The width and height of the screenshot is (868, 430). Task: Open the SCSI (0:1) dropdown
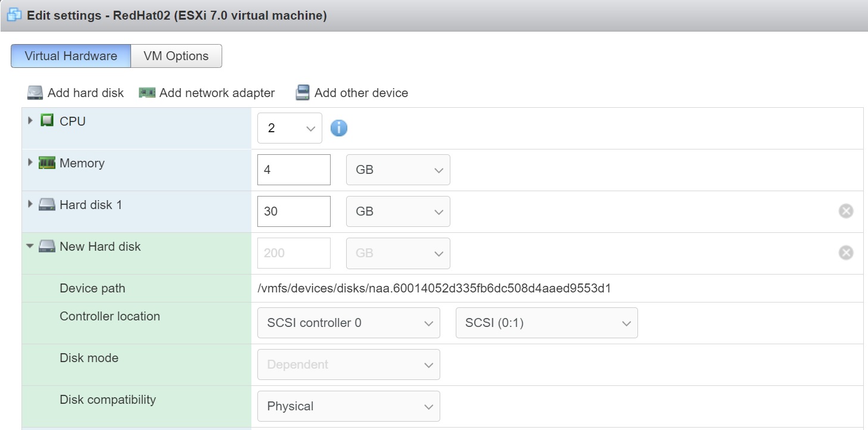tap(546, 323)
